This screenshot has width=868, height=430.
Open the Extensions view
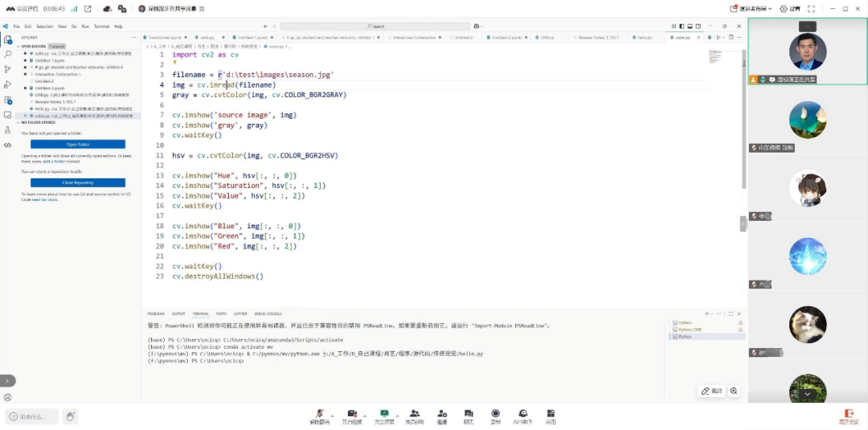click(8, 100)
